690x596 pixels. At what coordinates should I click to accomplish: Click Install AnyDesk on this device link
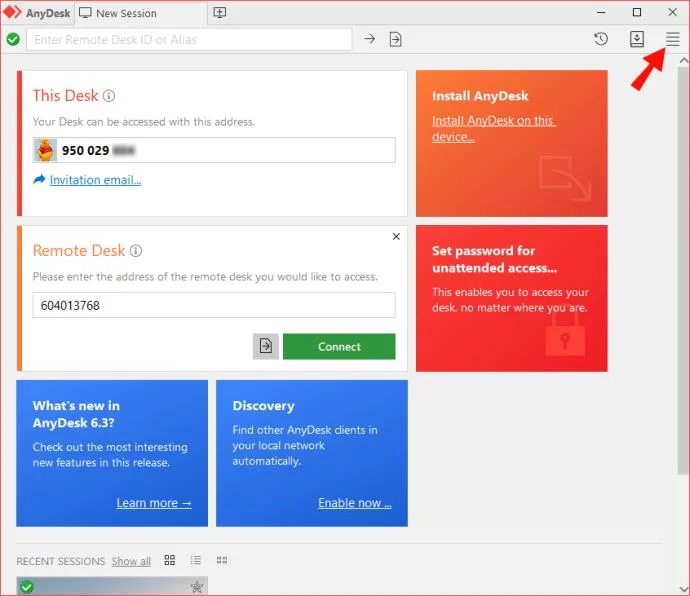pos(493,129)
